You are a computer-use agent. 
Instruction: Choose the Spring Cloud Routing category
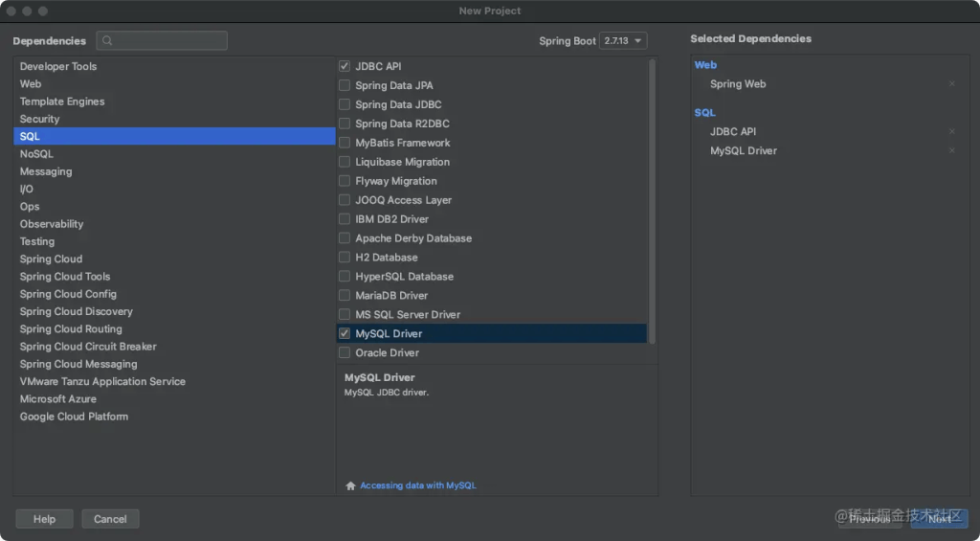point(71,328)
